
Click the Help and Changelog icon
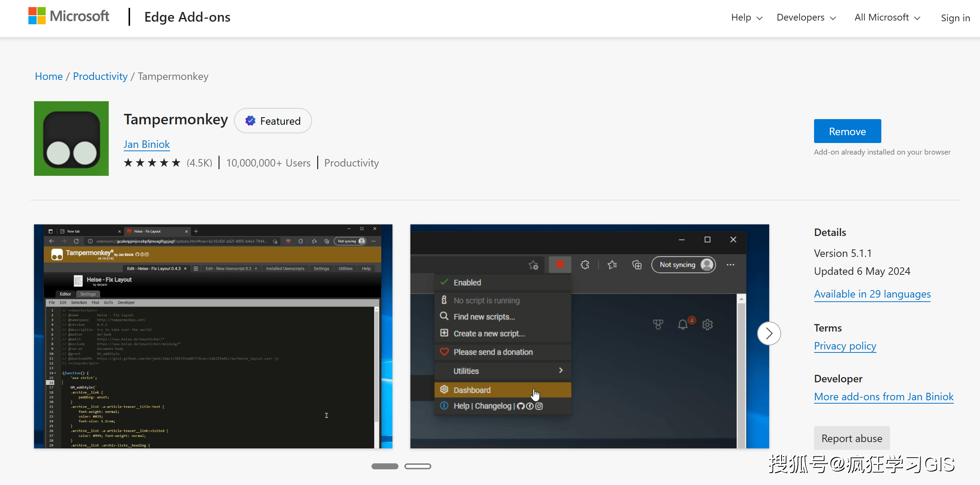coord(444,406)
